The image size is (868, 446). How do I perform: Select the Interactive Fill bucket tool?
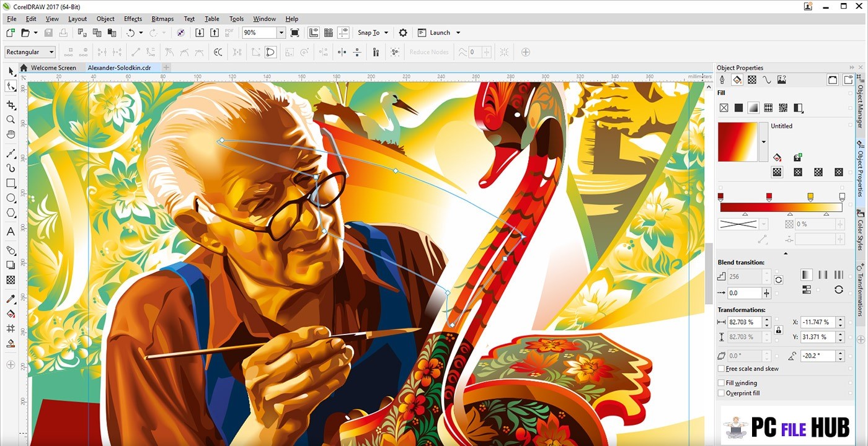tap(11, 314)
